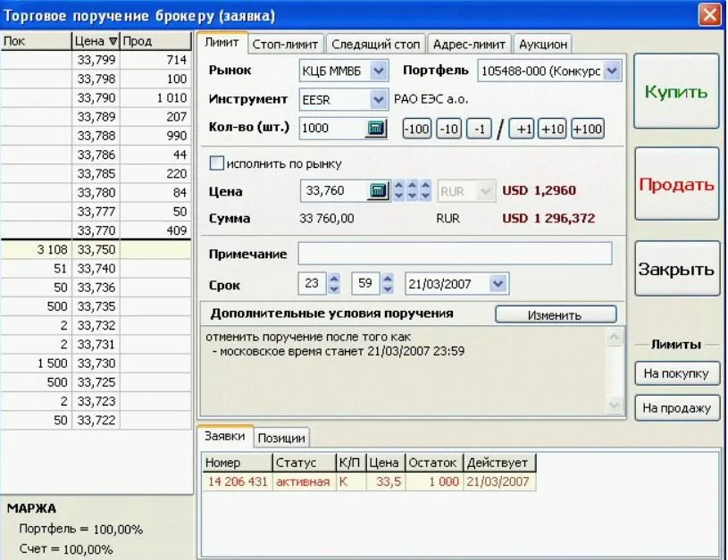
Task: Enable 'исполнить по рынку' checkbox
Action: point(215,163)
